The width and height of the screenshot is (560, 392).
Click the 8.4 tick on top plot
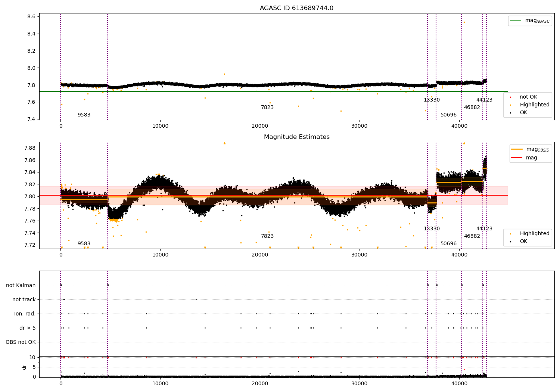31,34
